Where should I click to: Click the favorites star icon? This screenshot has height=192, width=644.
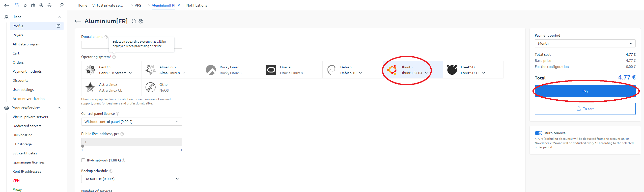coord(25,5)
